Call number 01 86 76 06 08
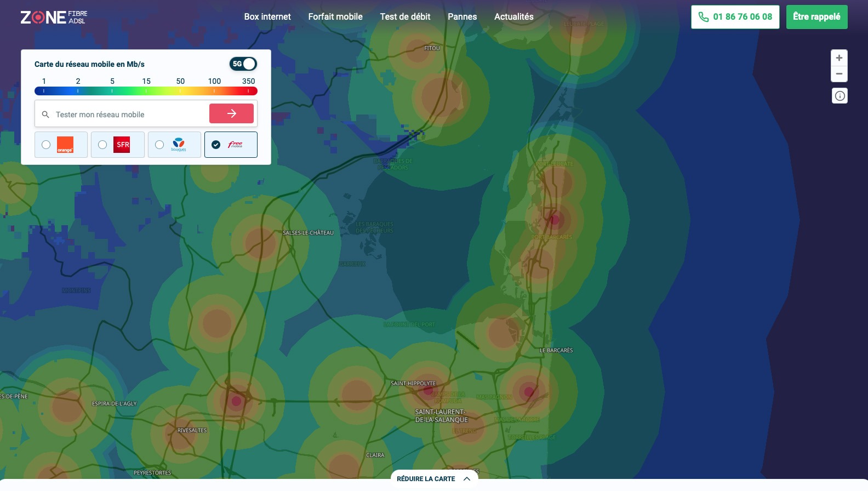 [735, 17]
